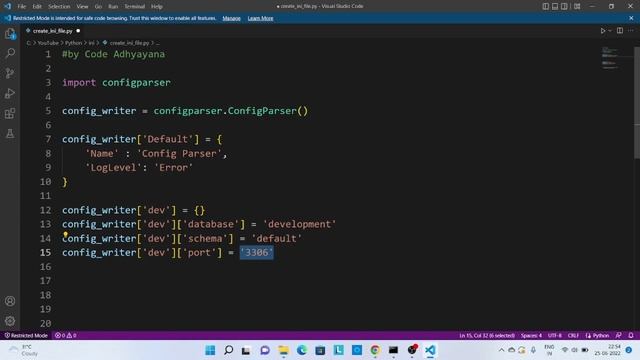The height and width of the screenshot is (360, 640).
Task: Toggle the Panel layout icon
Action: (x=555, y=6)
